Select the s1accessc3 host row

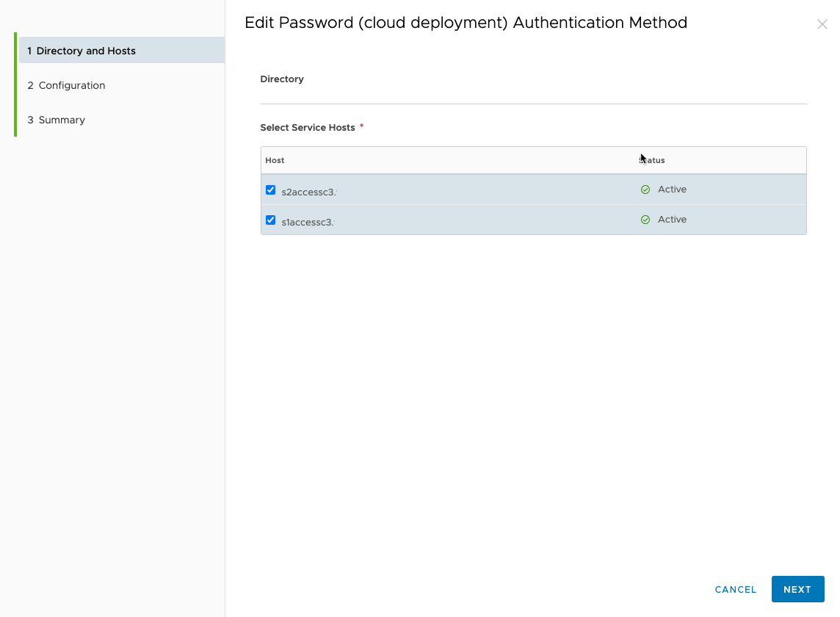click(x=441, y=220)
